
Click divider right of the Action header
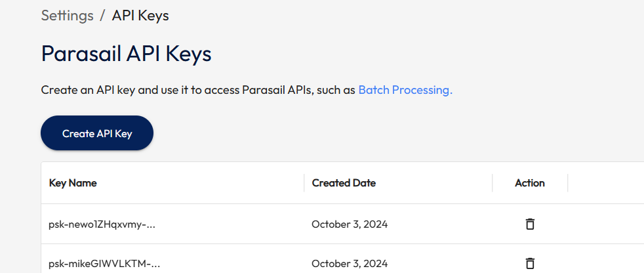[x=568, y=183]
